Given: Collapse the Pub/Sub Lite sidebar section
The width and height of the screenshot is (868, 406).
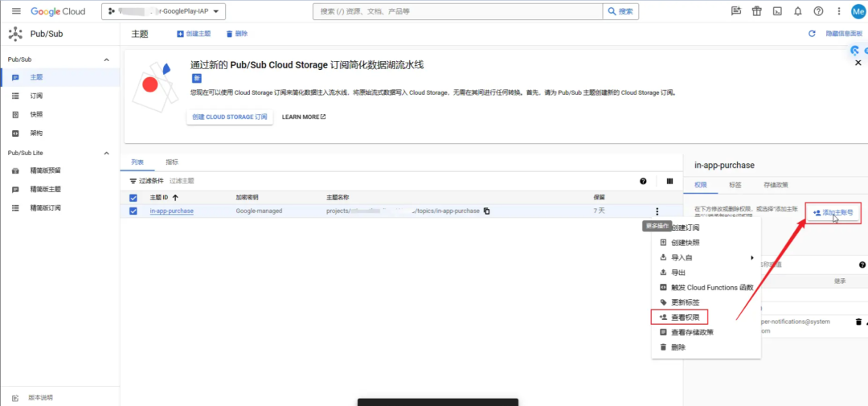Looking at the screenshot, I should point(107,153).
